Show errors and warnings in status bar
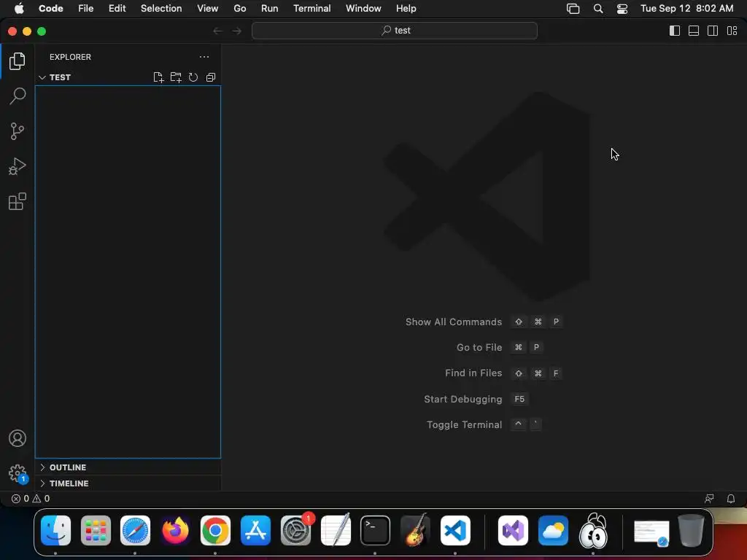Image resolution: width=747 pixels, height=560 pixels. pyautogui.click(x=31, y=499)
